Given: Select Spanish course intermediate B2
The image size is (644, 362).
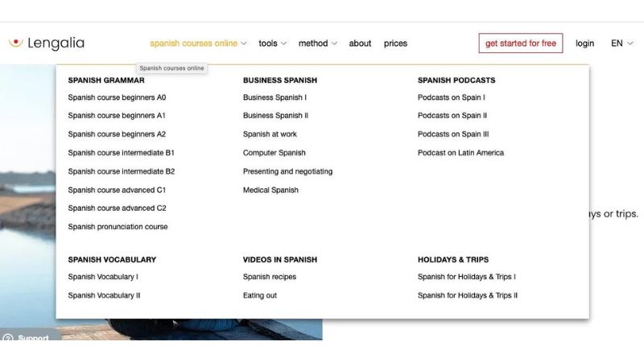Looking at the screenshot, I should point(122,171).
